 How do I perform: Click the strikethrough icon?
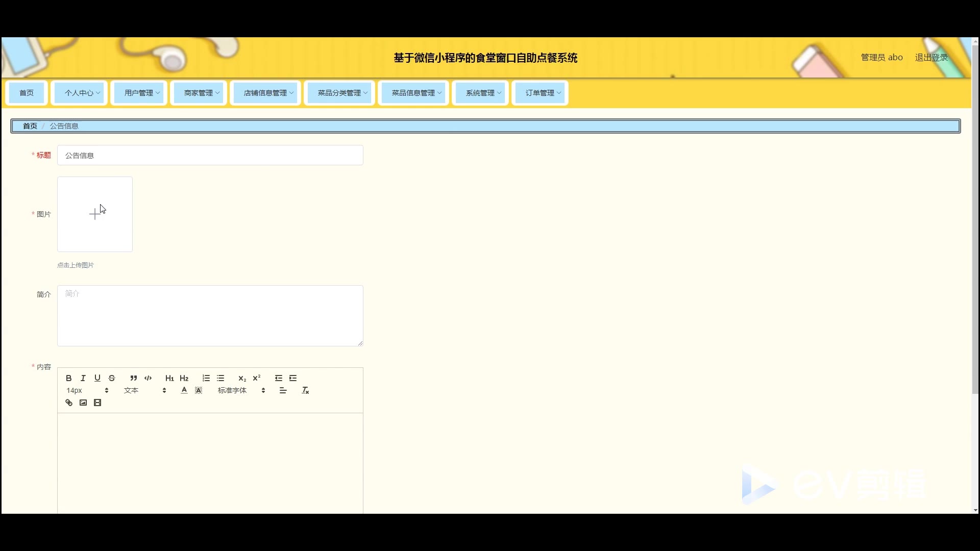[x=112, y=378]
